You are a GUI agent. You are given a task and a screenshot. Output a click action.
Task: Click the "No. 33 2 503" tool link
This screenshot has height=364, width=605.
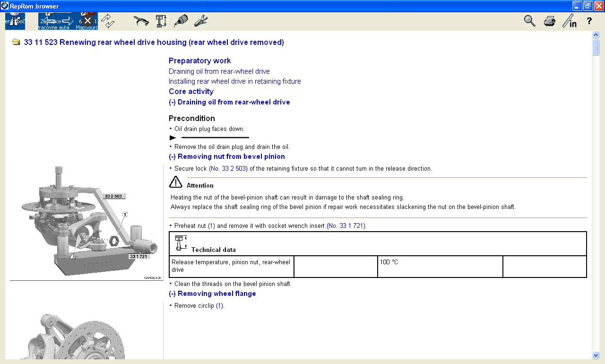click(228, 169)
